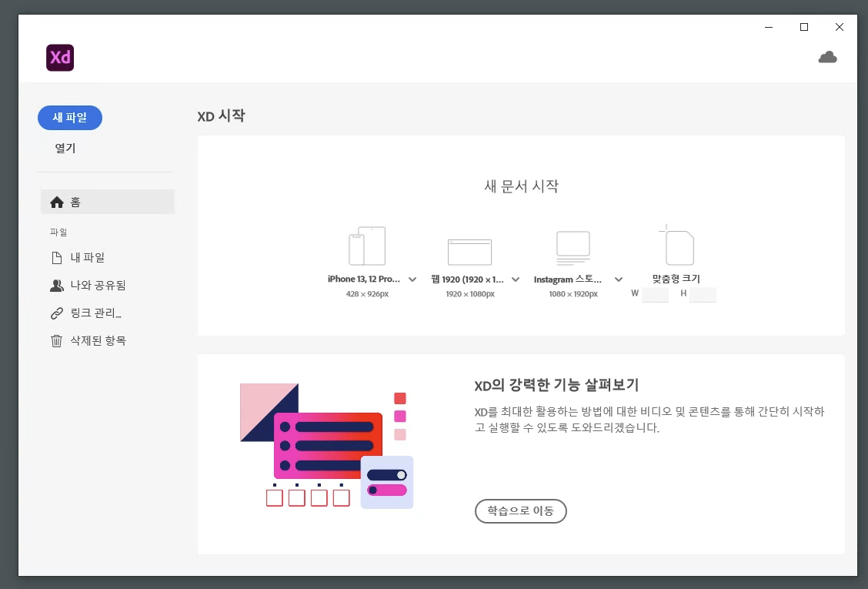Choose the custom size document icon
Image resolution: width=868 pixels, height=589 pixels.
tap(677, 245)
